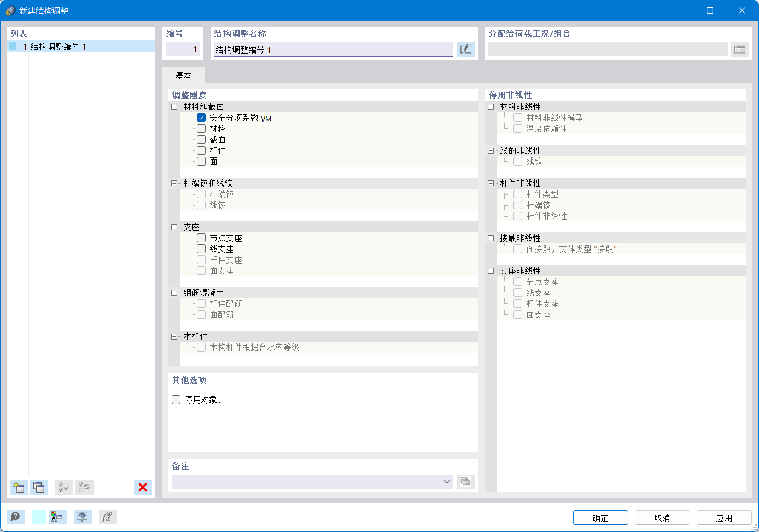This screenshot has width=759, height=532.
Task: Collapse the 线的非线性 group
Action: [491, 150]
